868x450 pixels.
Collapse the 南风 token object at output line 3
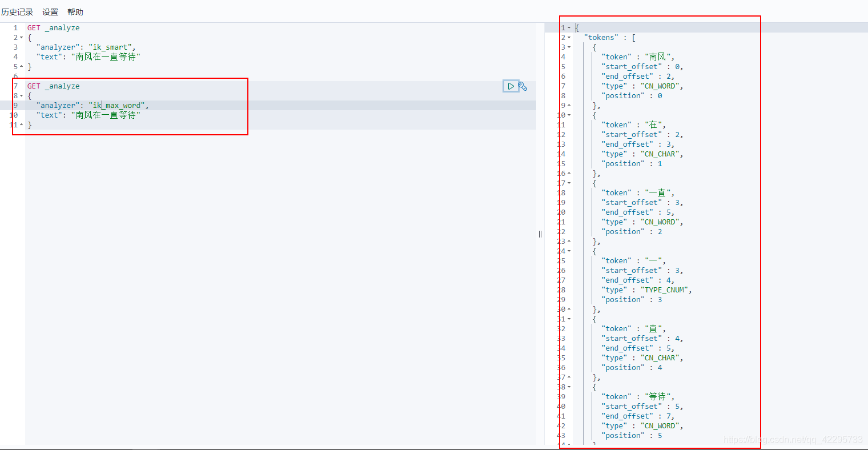569,47
